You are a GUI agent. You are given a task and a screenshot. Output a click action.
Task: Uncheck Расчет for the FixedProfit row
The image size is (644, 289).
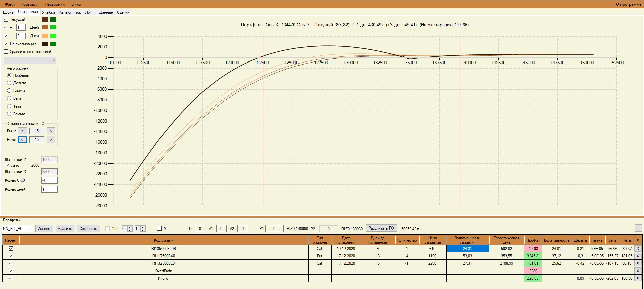(x=11, y=271)
